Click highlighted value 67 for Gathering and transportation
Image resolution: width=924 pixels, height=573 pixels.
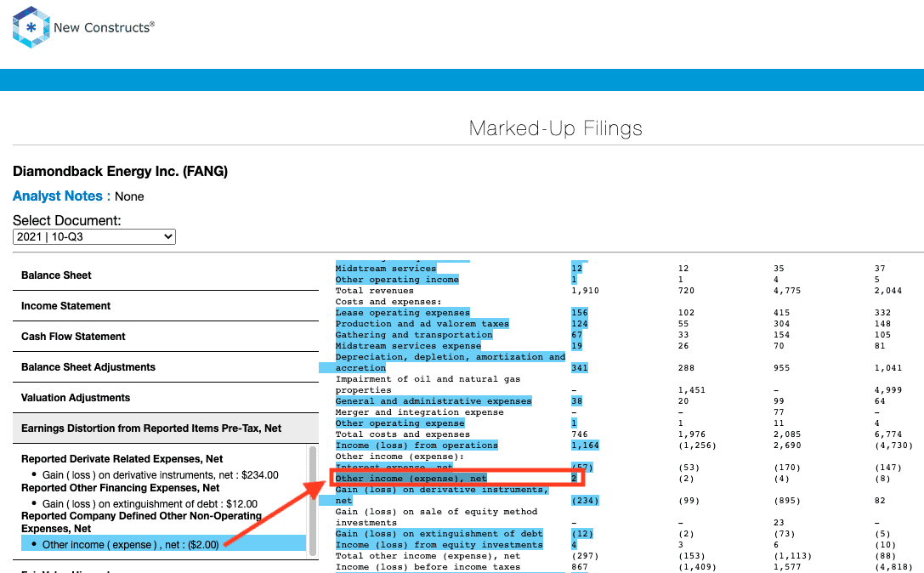tap(577, 335)
